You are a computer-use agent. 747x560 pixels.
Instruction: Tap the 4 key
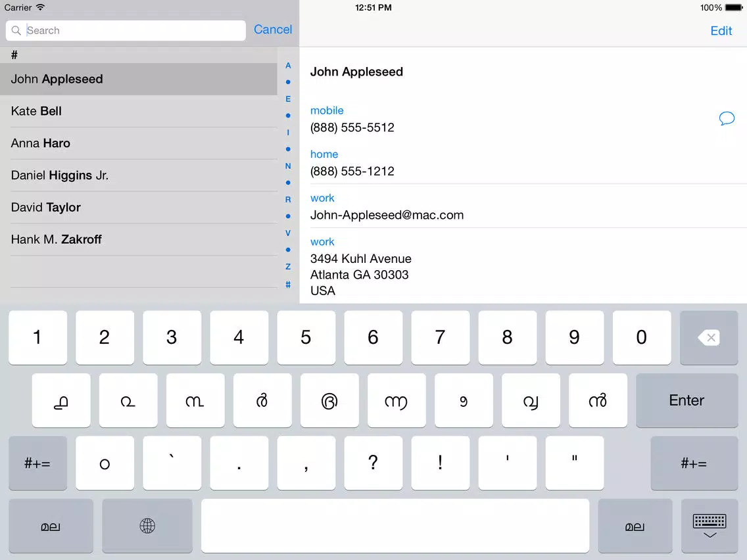239,338
